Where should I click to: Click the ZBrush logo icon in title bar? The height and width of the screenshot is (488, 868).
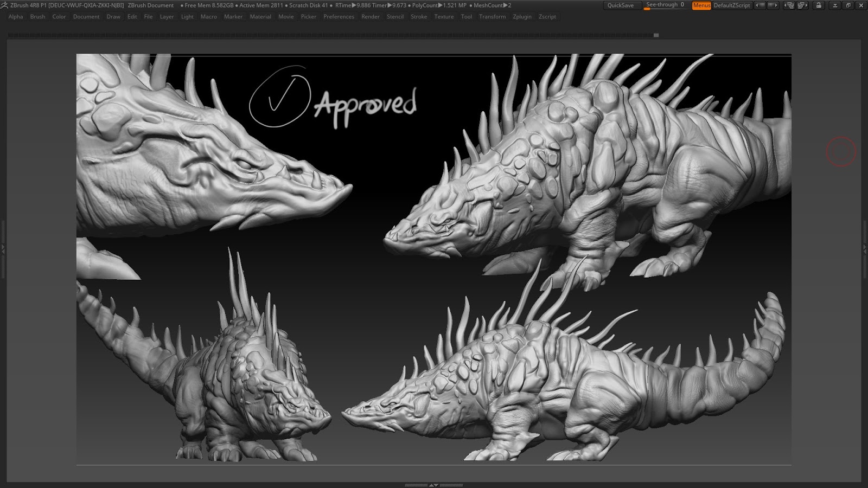(4, 5)
